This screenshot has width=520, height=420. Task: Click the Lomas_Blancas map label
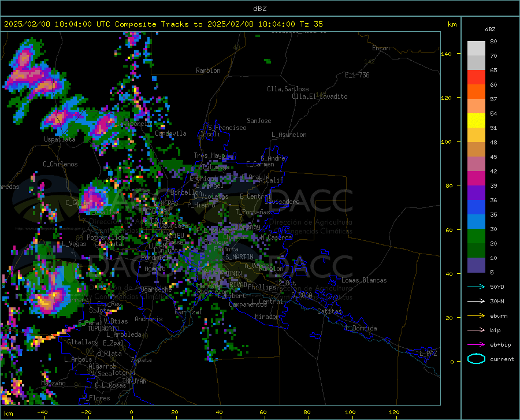pyautogui.click(x=364, y=280)
